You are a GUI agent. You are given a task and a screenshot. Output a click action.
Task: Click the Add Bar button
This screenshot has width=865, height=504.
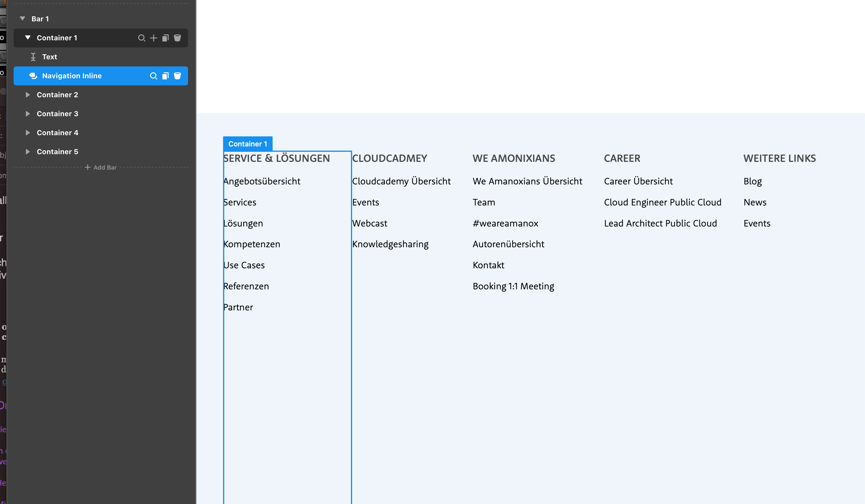coord(101,168)
